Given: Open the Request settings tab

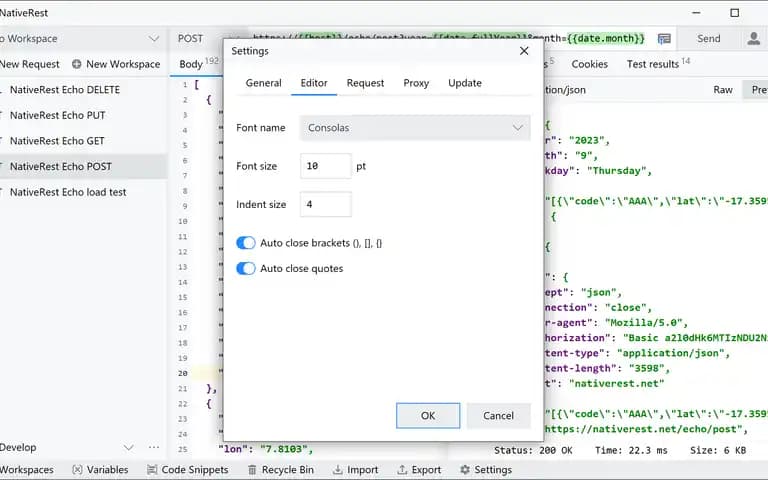Looking at the screenshot, I should pyautogui.click(x=365, y=83).
